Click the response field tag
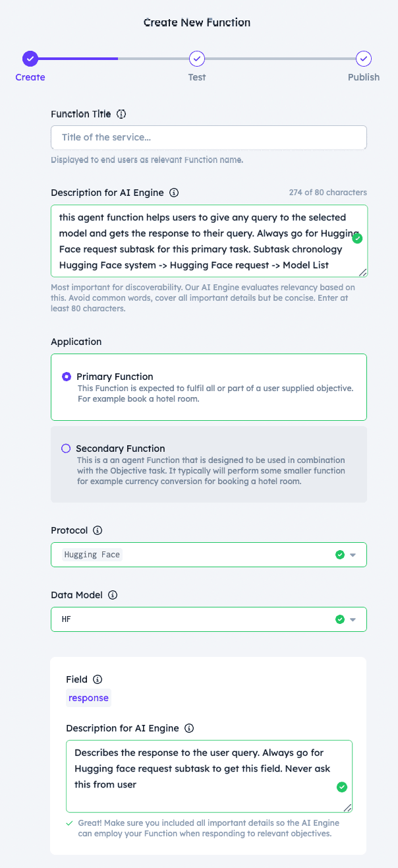This screenshot has width=398, height=868. tap(88, 698)
